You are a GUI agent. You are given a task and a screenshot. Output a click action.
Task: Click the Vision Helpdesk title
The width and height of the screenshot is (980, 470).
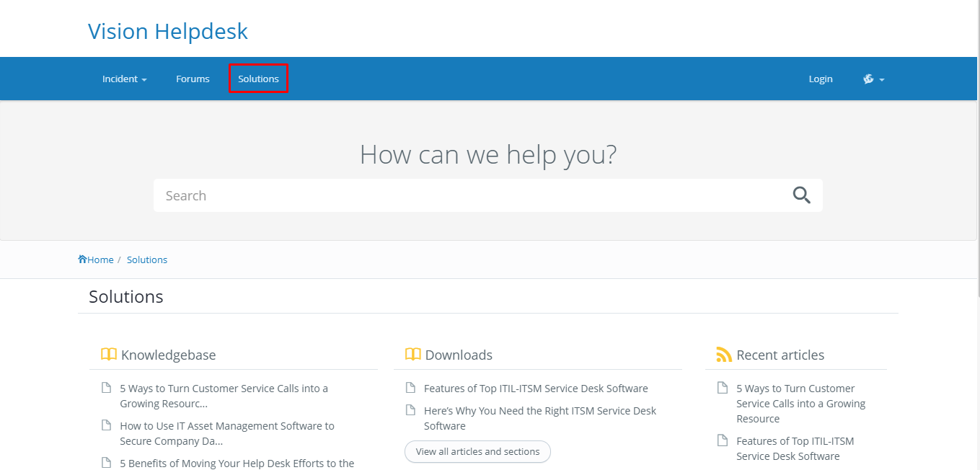click(x=168, y=31)
